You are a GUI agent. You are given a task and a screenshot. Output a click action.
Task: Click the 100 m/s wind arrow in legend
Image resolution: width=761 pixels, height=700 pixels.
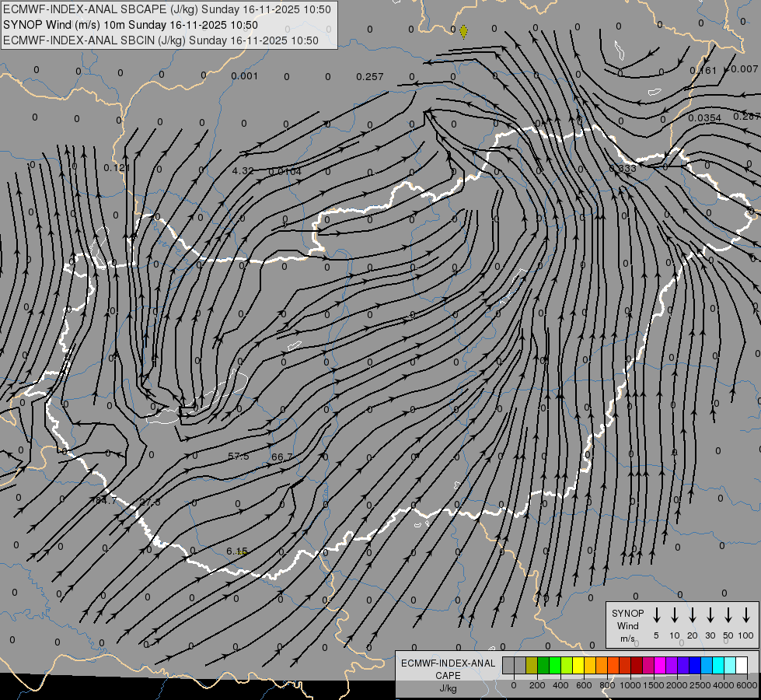pyautogui.click(x=746, y=614)
